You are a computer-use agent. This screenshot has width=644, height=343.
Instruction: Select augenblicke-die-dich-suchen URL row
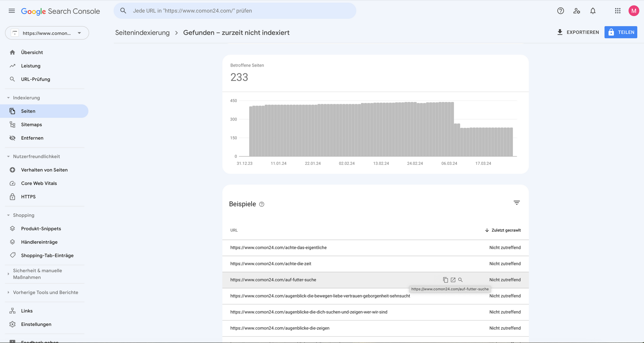[x=375, y=312]
